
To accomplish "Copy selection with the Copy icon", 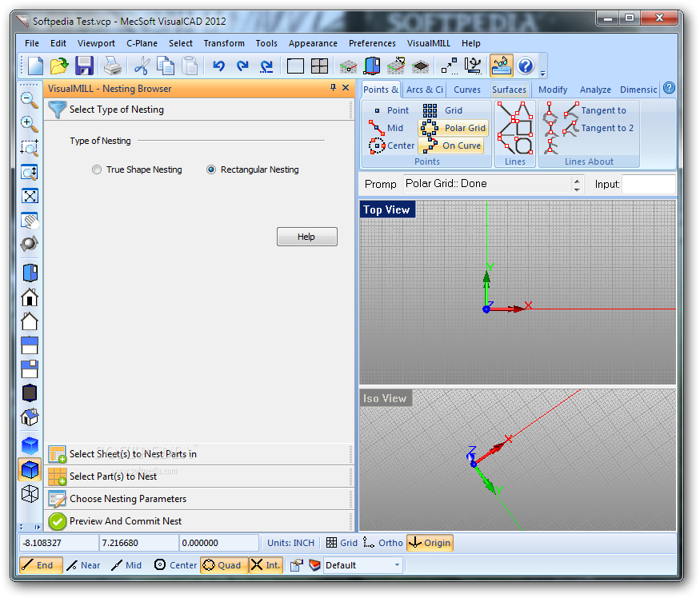I will (166, 66).
